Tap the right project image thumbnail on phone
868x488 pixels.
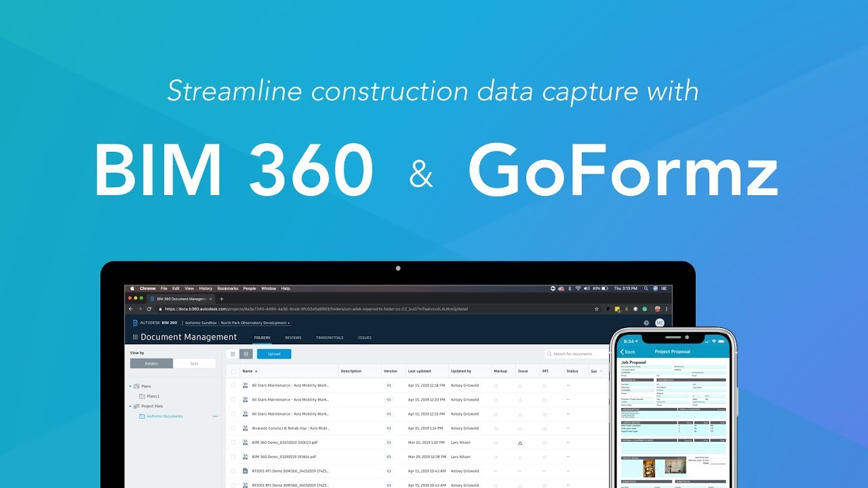coord(675,468)
